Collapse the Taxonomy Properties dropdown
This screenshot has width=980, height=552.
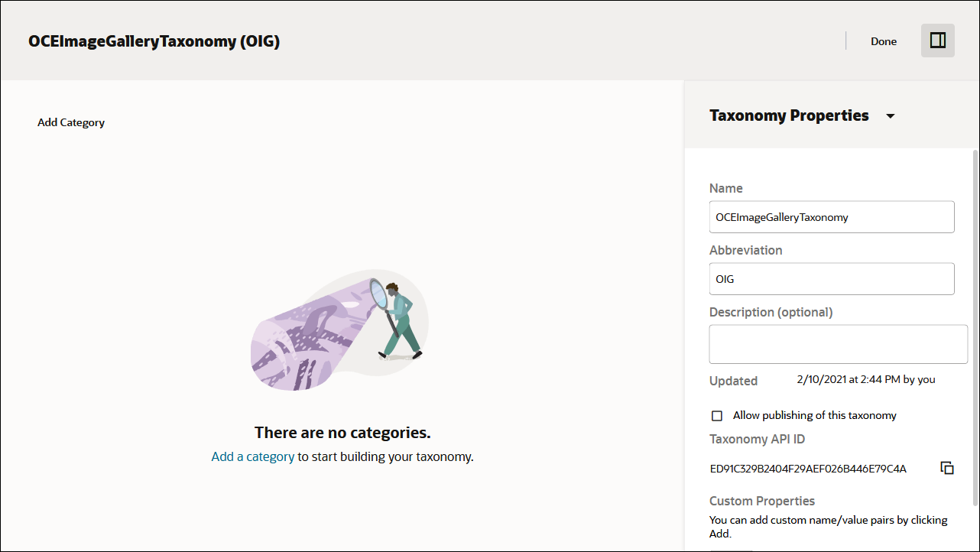click(891, 115)
